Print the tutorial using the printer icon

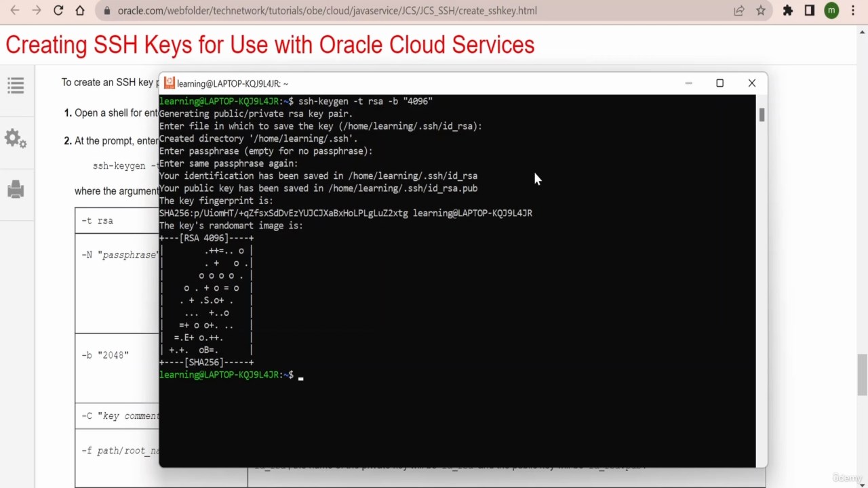pyautogui.click(x=16, y=190)
